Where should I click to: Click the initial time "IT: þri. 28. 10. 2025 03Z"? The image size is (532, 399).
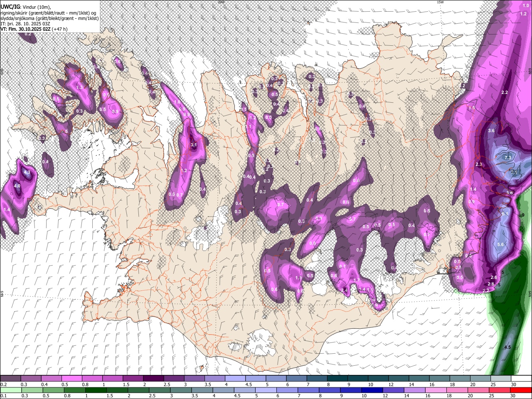tap(25, 24)
